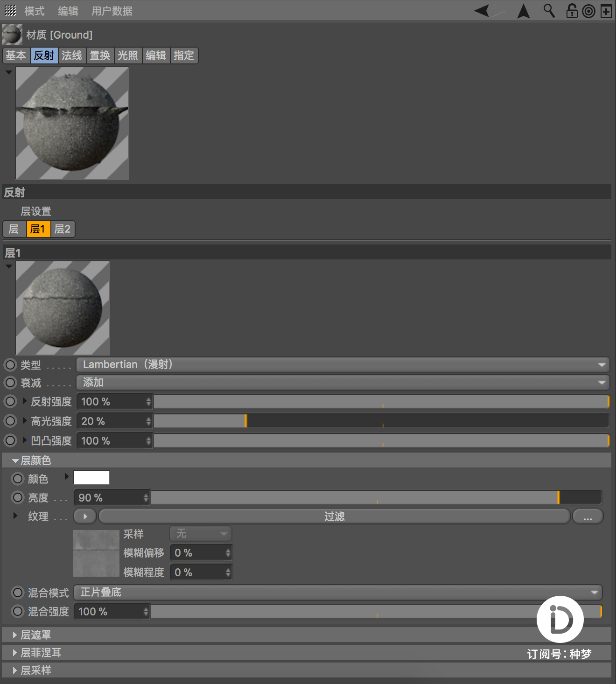Switch to the 光照 tab

click(128, 56)
